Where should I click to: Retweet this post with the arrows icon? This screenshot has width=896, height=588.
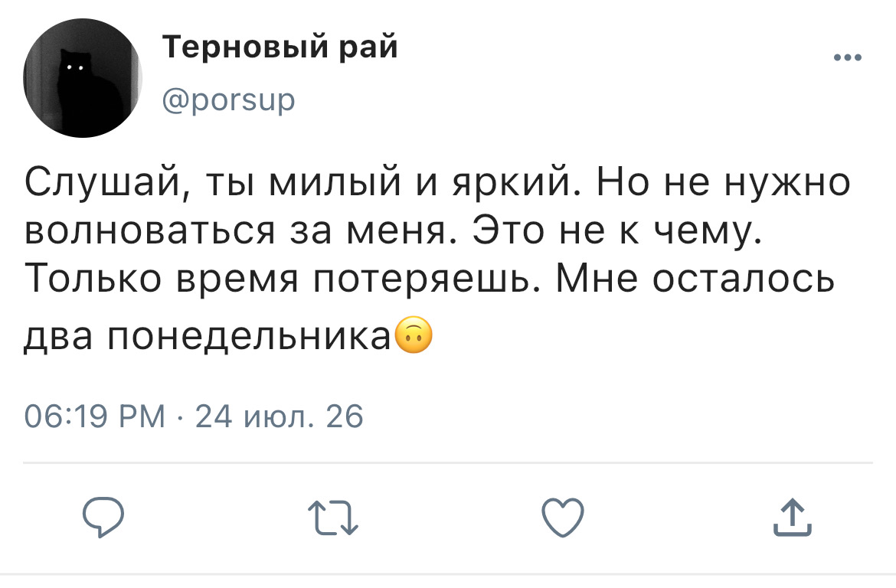point(333,518)
